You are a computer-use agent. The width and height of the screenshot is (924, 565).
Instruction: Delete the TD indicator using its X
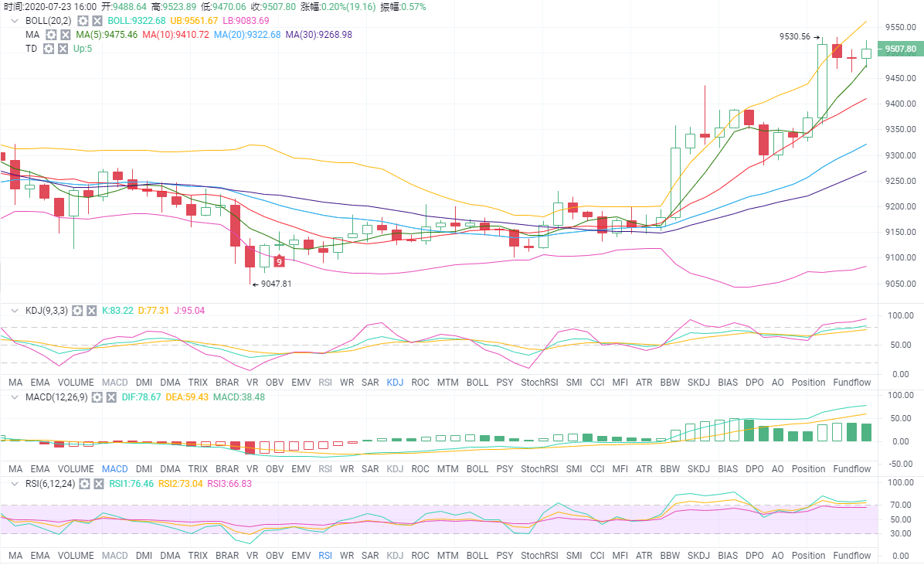(x=63, y=49)
